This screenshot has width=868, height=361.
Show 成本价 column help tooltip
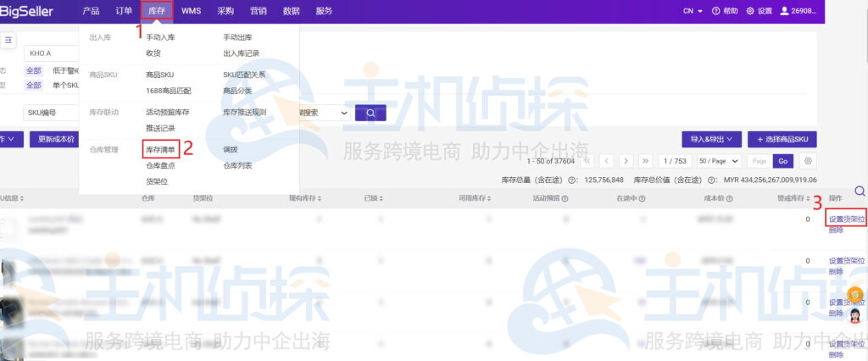[730, 198]
